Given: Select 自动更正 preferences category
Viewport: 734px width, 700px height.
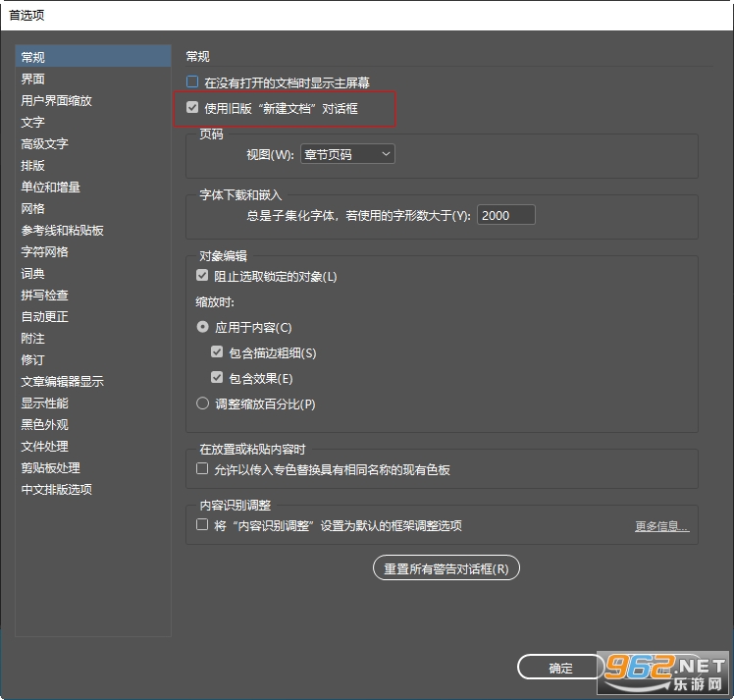Looking at the screenshot, I should (x=93, y=316).
